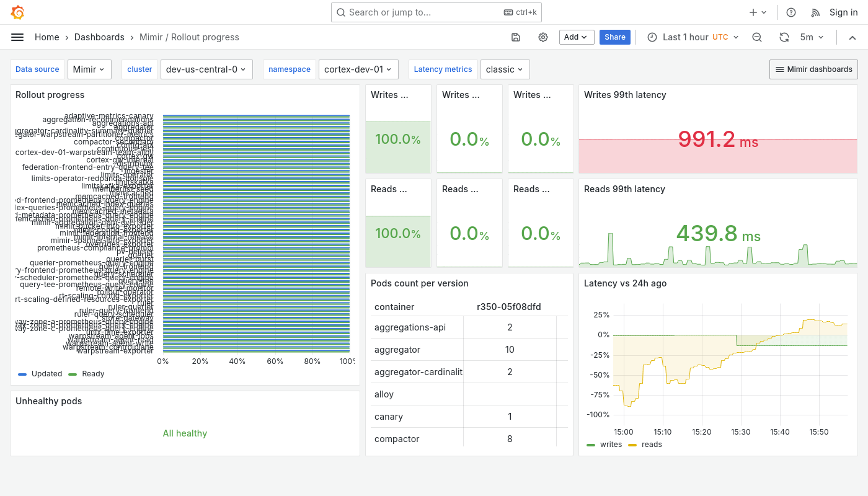Open the namespace dropdown cortex-dev-01
868x496 pixels.
pos(358,69)
